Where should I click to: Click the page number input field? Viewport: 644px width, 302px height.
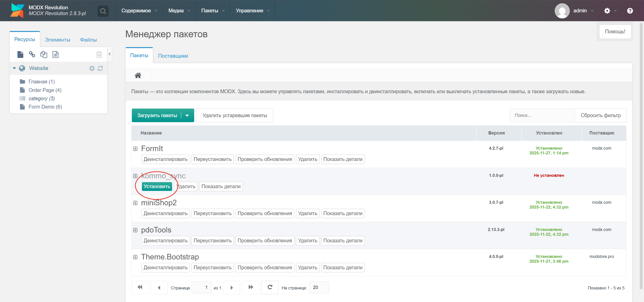[x=202, y=287]
